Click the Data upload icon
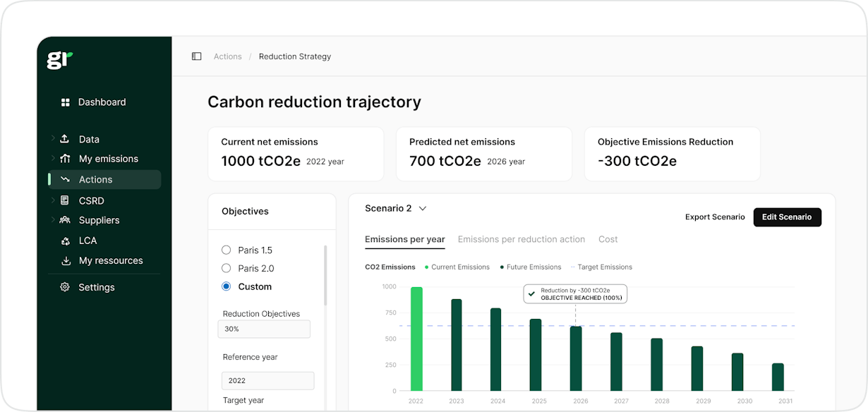The width and height of the screenshot is (868, 412). tap(65, 139)
